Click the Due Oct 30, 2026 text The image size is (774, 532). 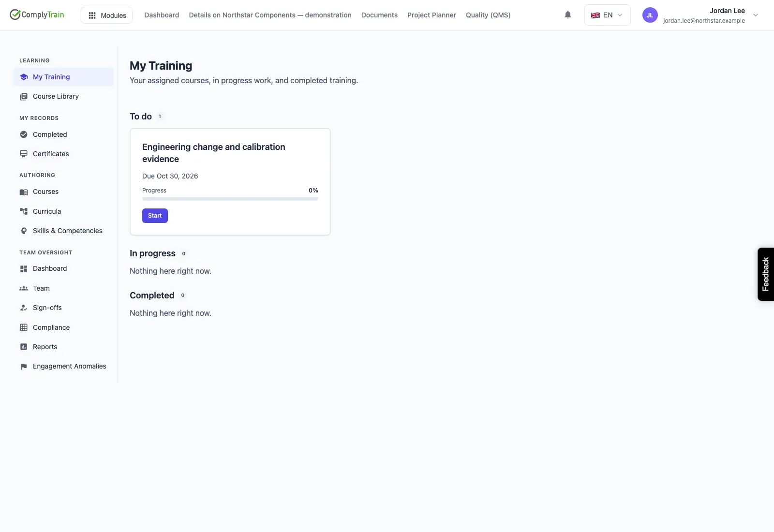170,176
